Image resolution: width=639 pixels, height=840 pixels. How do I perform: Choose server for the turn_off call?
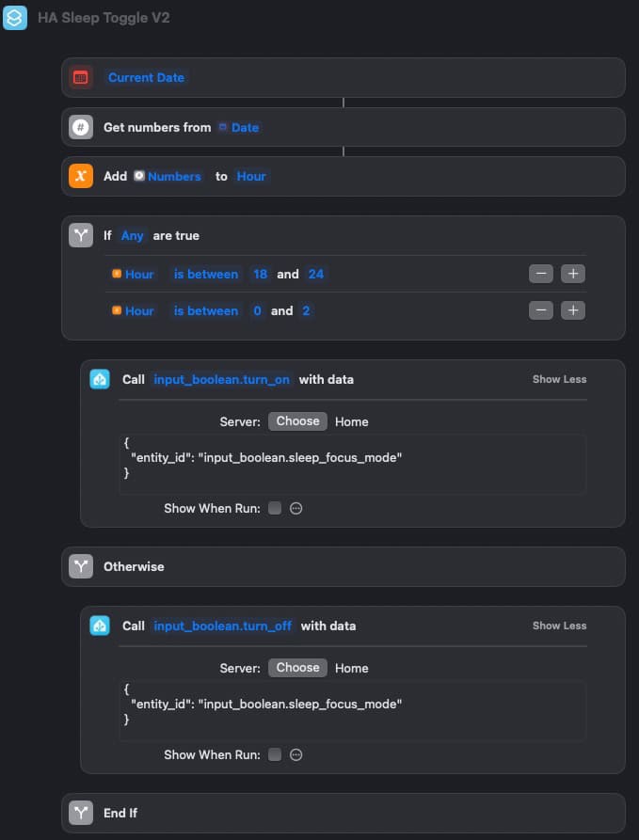point(297,668)
